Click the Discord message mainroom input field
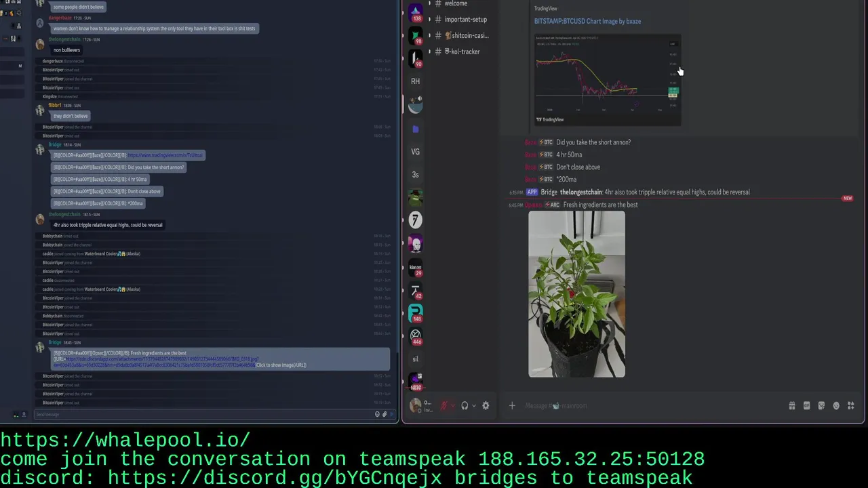This screenshot has height=488, width=868. pos(651,406)
